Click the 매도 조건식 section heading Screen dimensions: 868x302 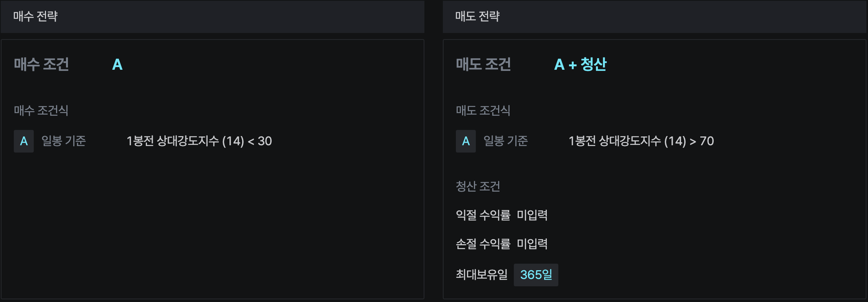[483, 110]
